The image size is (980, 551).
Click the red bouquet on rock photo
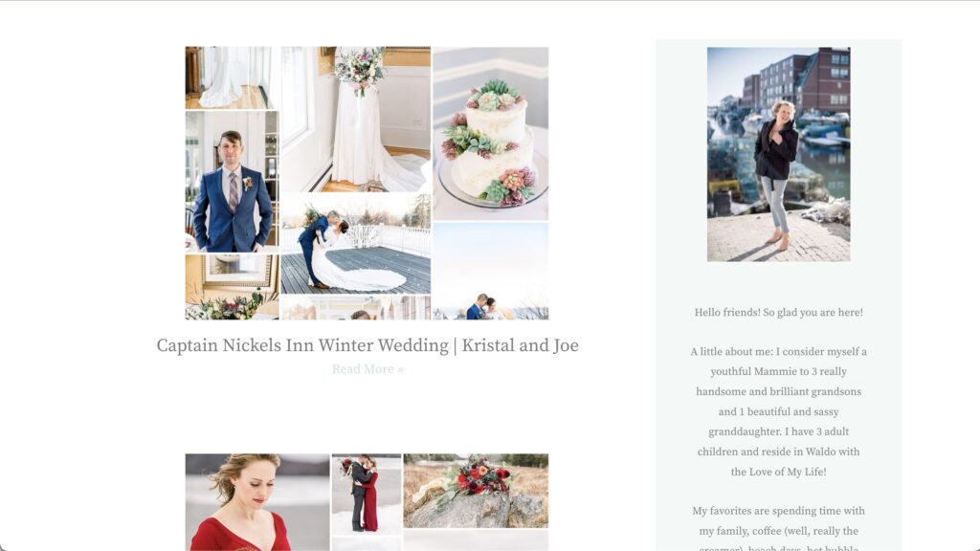tap(476, 491)
